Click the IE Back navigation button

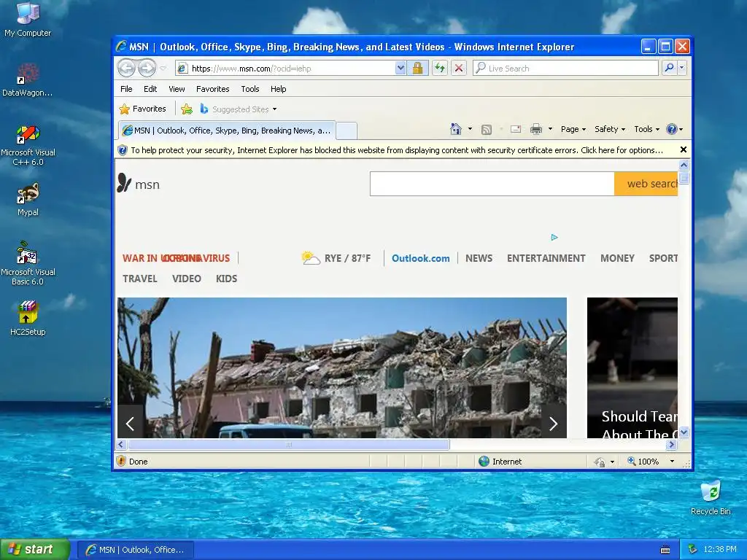[127, 68]
